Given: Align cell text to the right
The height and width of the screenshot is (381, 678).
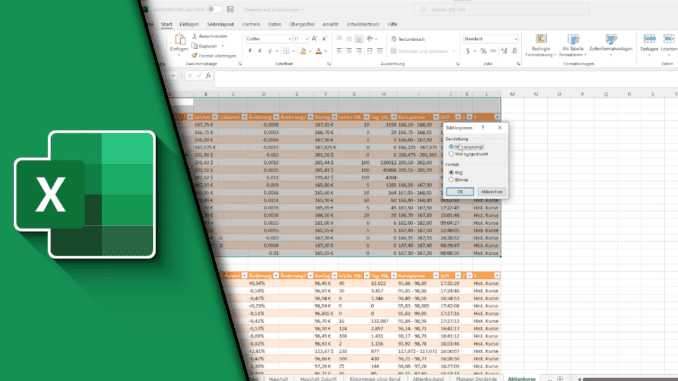Looking at the screenshot, I should (x=359, y=51).
